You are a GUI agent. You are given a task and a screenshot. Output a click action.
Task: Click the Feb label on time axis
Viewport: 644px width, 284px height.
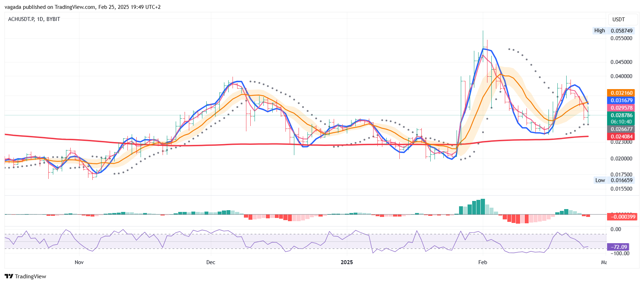(x=482, y=262)
